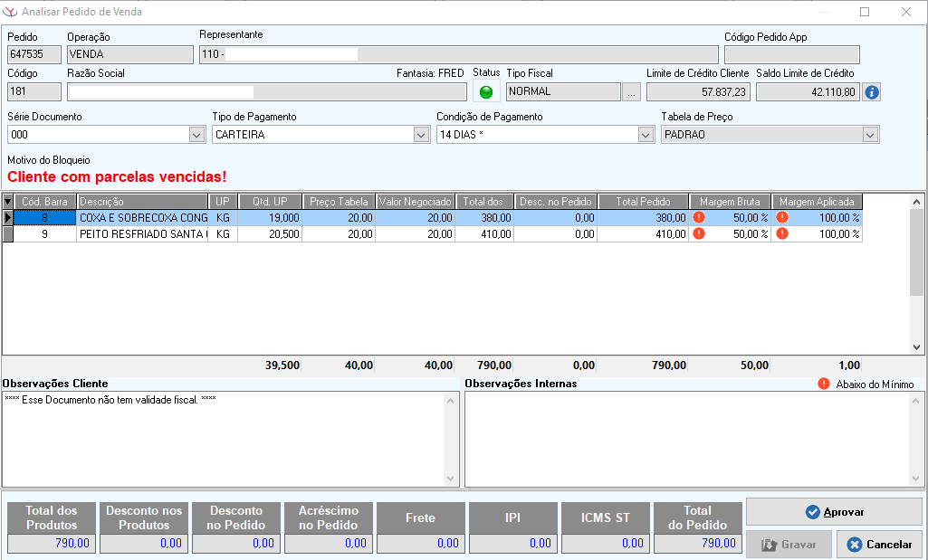Image resolution: width=928 pixels, height=560 pixels.
Task: Expand the Tabela de Preço PADRAO dropdown
Action: (x=870, y=135)
